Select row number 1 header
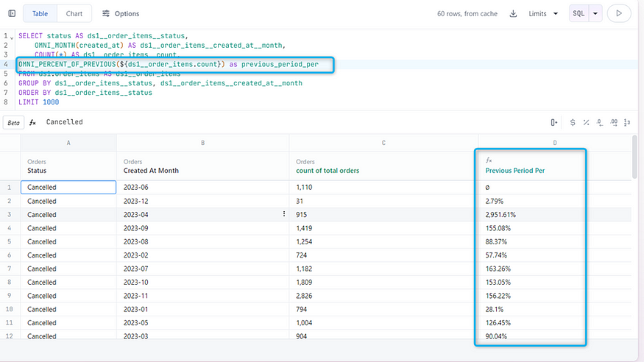644x362 pixels. click(x=10, y=187)
